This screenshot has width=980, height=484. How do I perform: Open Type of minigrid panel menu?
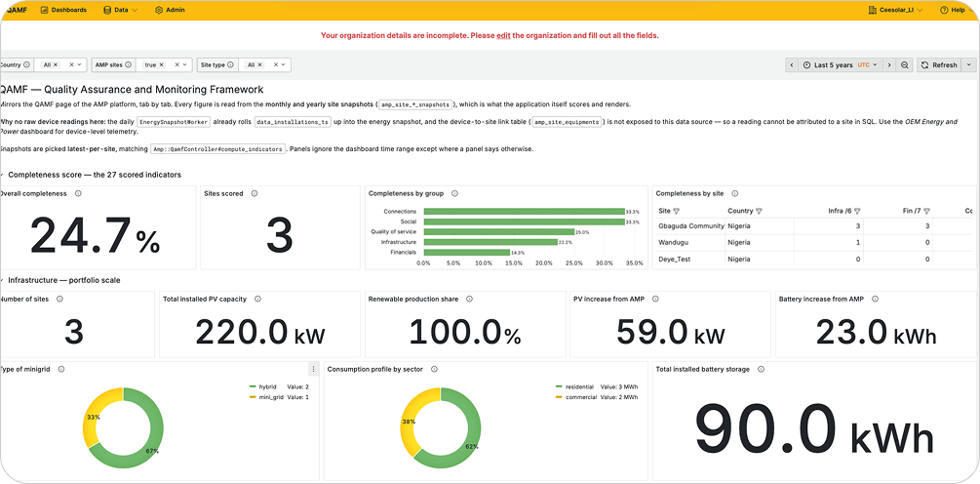tap(314, 370)
